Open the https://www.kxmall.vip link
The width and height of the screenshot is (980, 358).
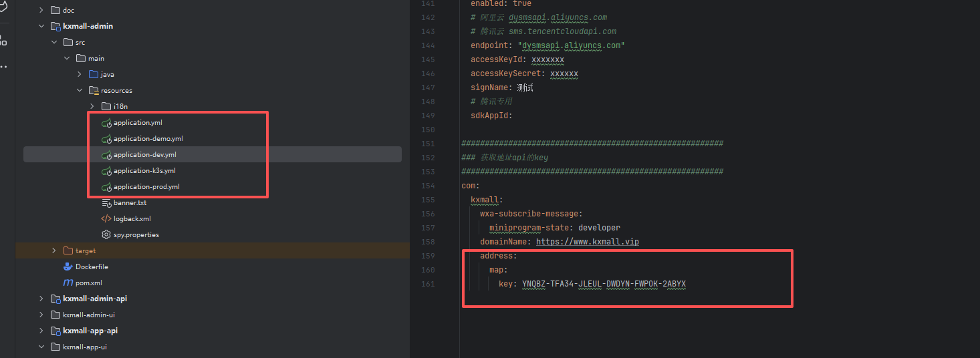[587, 242]
